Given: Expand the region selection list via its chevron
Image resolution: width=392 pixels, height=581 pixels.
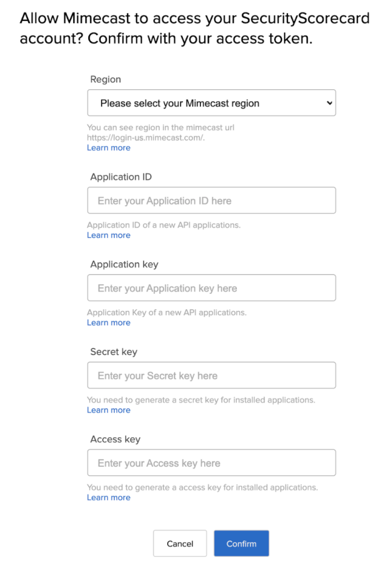Looking at the screenshot, I should [x=329, y=103].
